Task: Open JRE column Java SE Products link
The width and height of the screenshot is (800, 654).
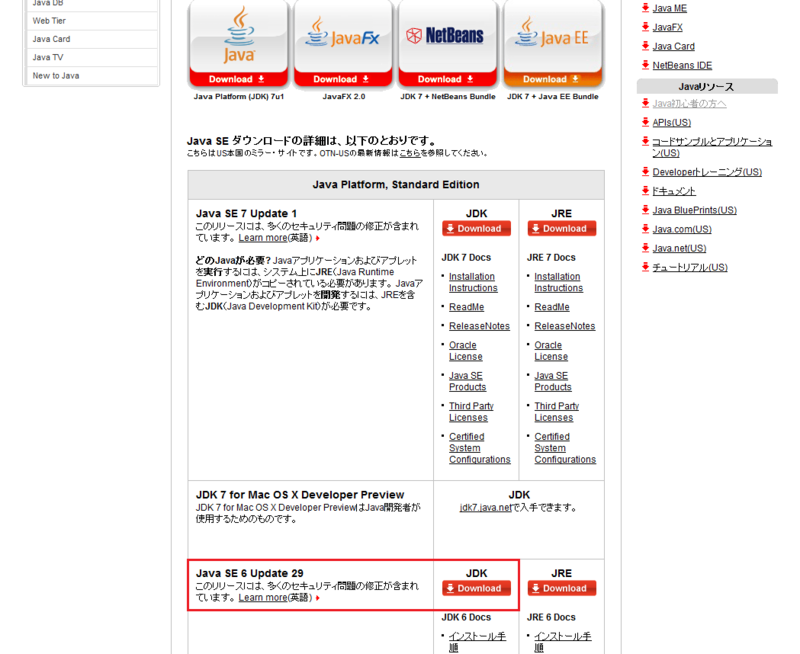Action: (x=553, y=381)
